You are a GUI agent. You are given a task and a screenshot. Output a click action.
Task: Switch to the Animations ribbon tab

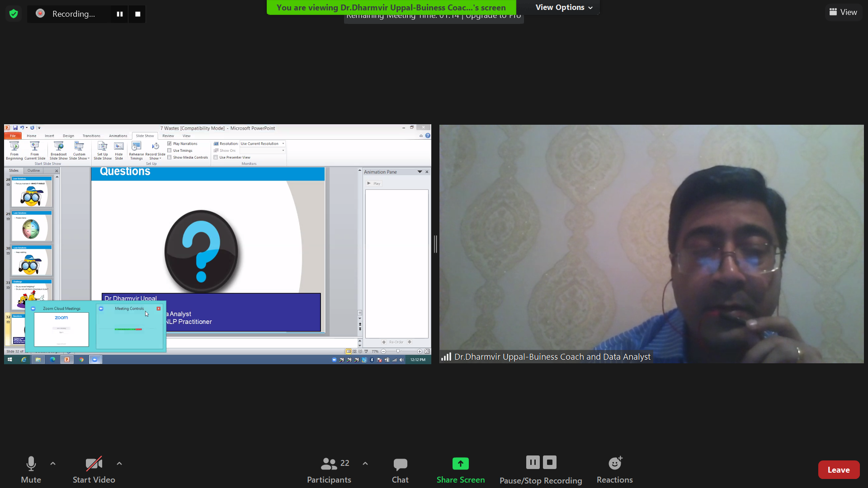point(118,136)
